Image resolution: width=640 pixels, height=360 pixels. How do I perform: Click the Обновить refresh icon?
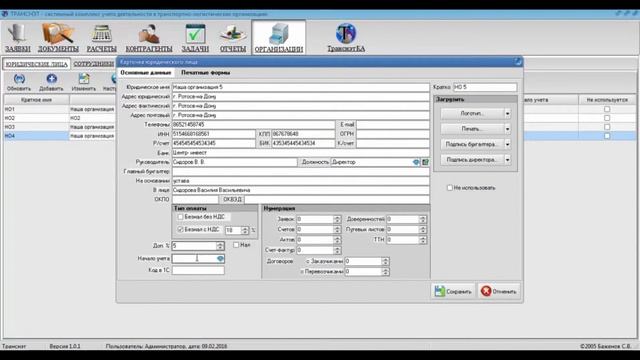click(x=19, y=78)
